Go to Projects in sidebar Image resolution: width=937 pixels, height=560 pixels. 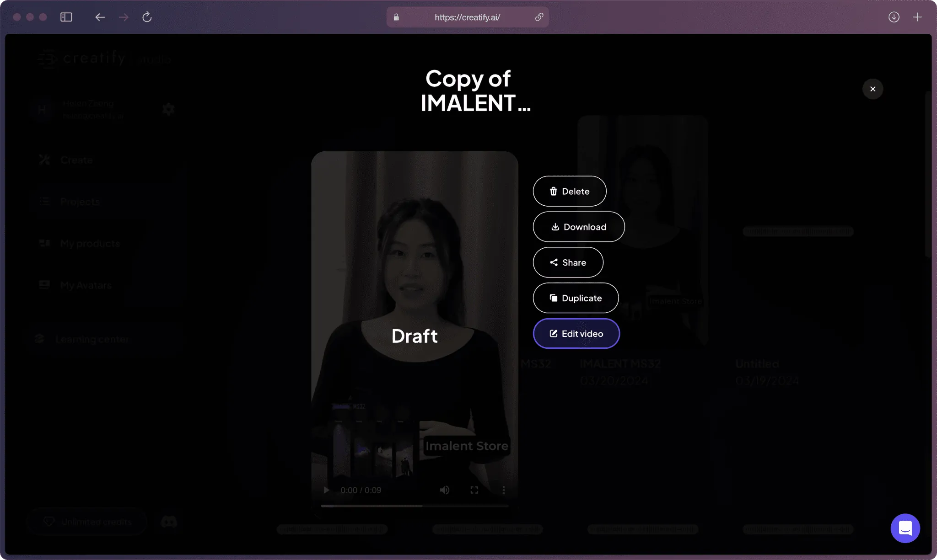(80, 202)
